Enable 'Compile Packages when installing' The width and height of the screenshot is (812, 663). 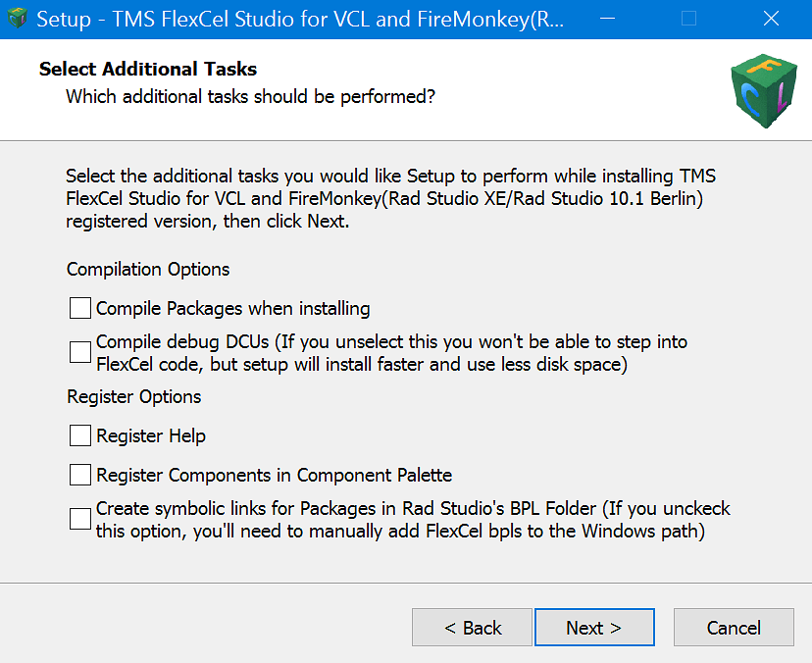coord(79,308)
